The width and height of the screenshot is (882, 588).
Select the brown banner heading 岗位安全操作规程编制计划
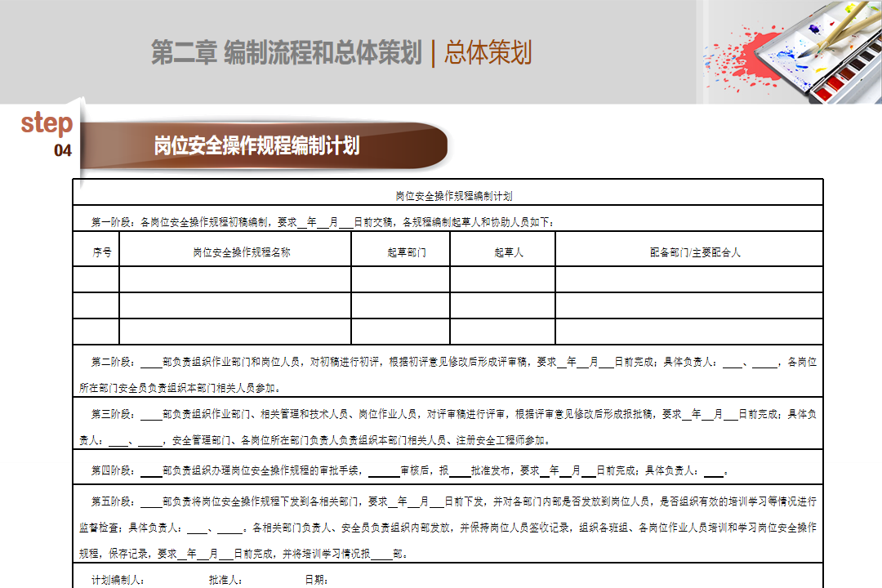pos(256,146)
